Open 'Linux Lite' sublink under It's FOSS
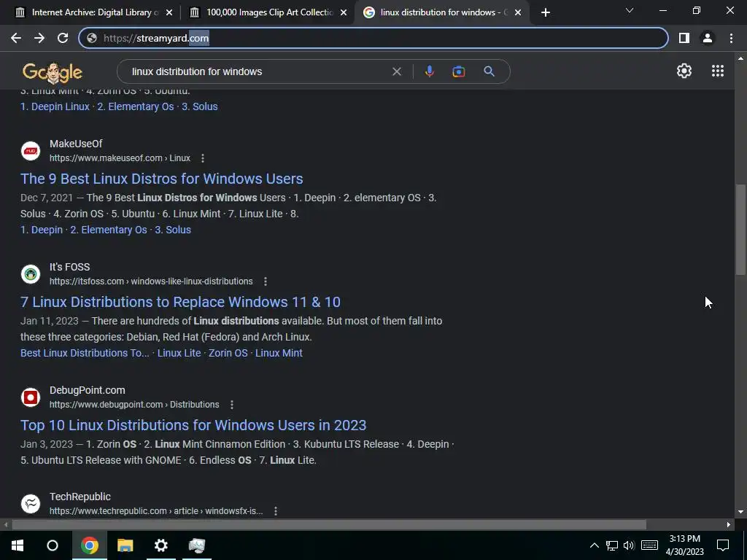 [x=179, y=354]
